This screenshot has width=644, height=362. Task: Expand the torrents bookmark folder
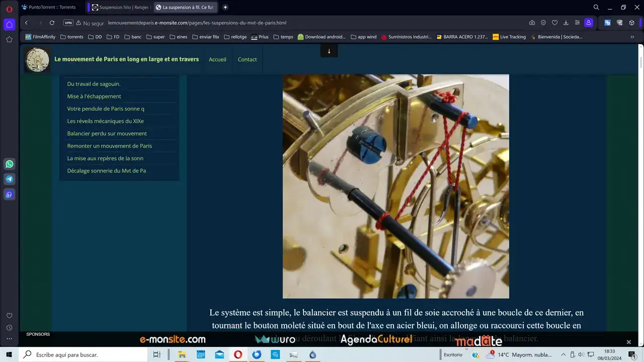71,37
